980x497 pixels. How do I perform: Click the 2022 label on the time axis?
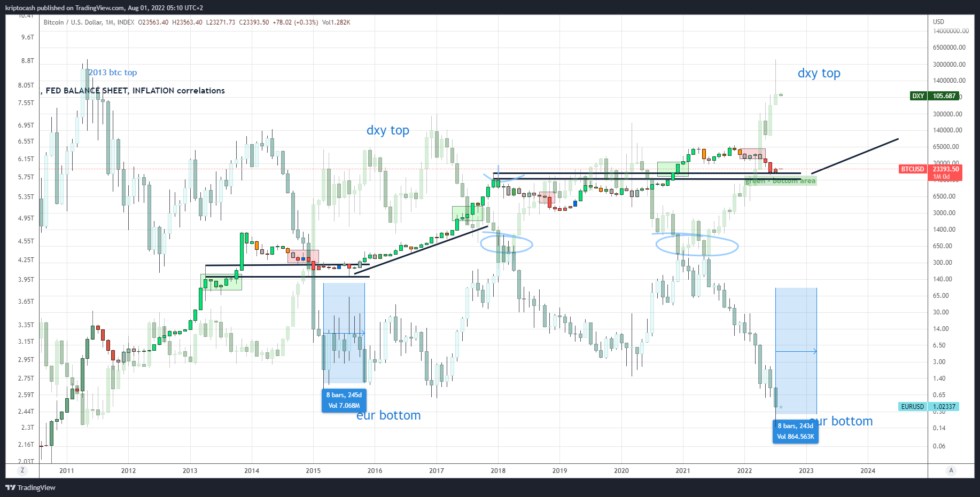click(x=744, y=471)
